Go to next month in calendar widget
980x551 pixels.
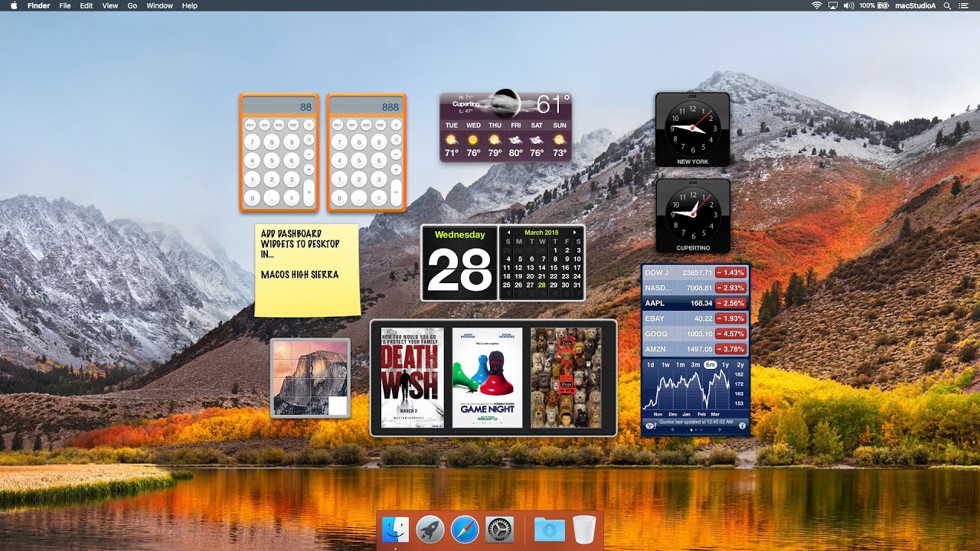[x=576, y=232]
